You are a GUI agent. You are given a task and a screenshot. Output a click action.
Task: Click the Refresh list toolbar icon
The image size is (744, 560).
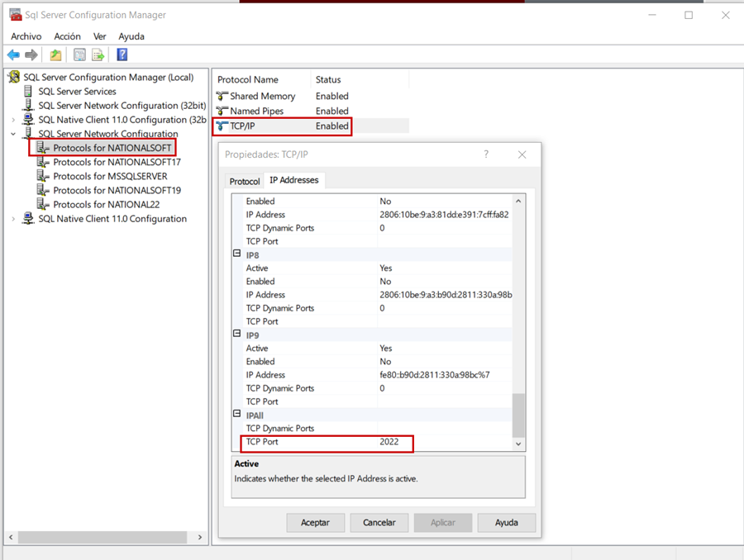[79, 55]
